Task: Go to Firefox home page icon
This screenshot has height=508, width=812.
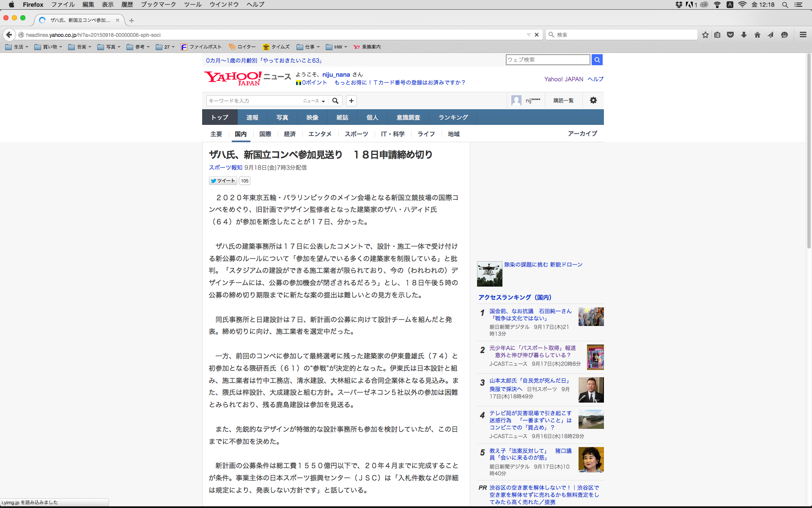Action: 757,35
